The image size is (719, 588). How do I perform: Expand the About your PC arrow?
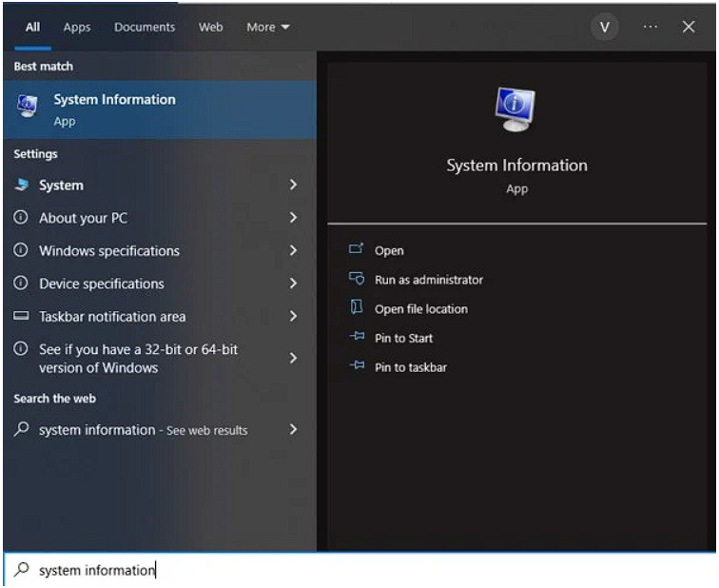point(293,218)
